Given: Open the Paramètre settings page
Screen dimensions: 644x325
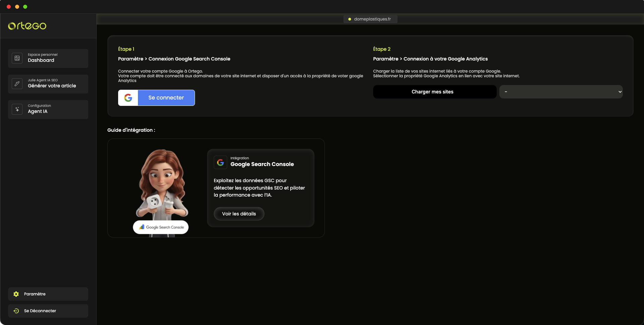Looking at the screenshot, I should pos(48,294).
